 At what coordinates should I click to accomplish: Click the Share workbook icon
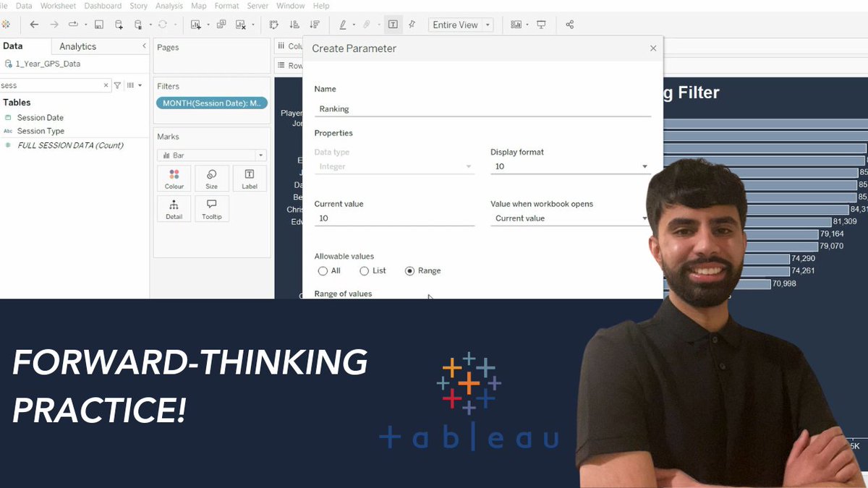tap(569, 25)
